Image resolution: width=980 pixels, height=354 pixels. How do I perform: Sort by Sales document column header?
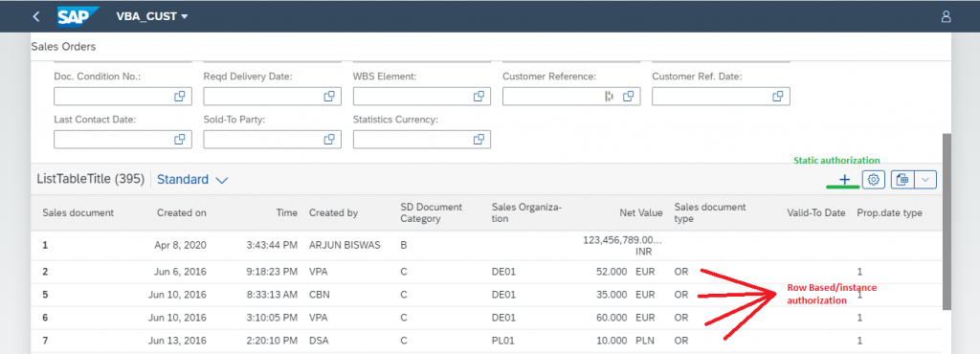pos(78,213)
